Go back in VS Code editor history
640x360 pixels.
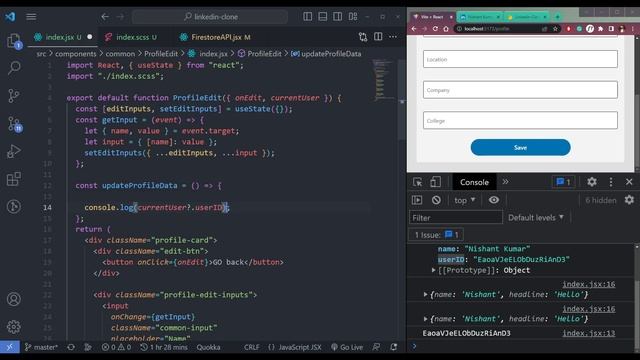(105, 17)
